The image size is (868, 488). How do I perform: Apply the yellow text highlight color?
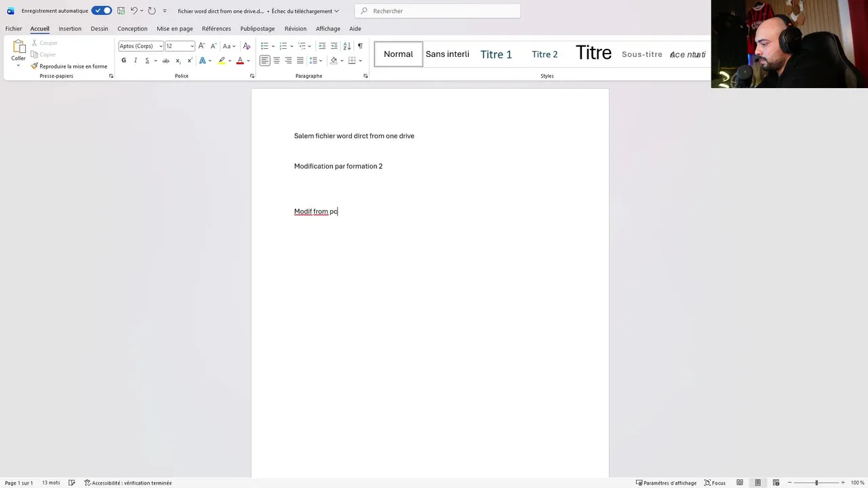tap(222, 61)
